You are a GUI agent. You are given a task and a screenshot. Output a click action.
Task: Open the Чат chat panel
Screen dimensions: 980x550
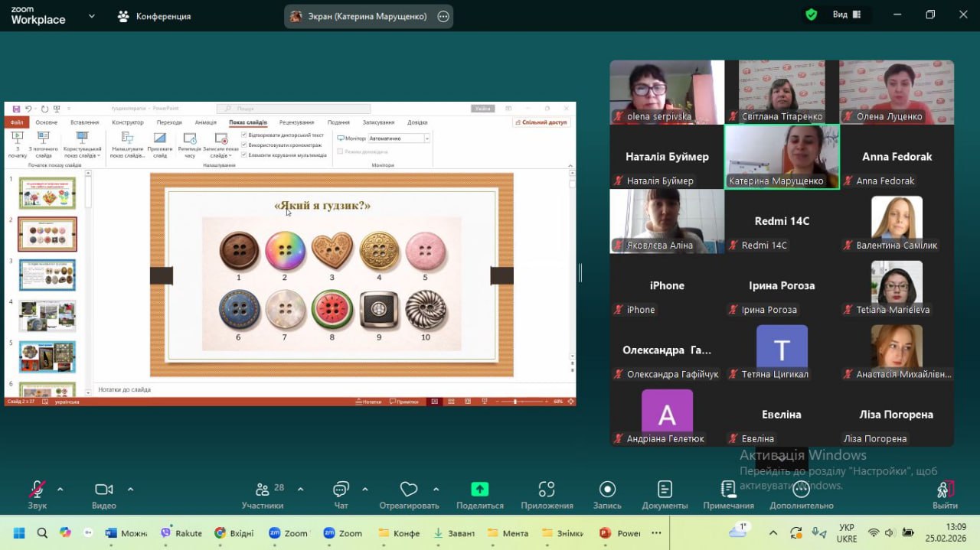click(x=341, y=490)
